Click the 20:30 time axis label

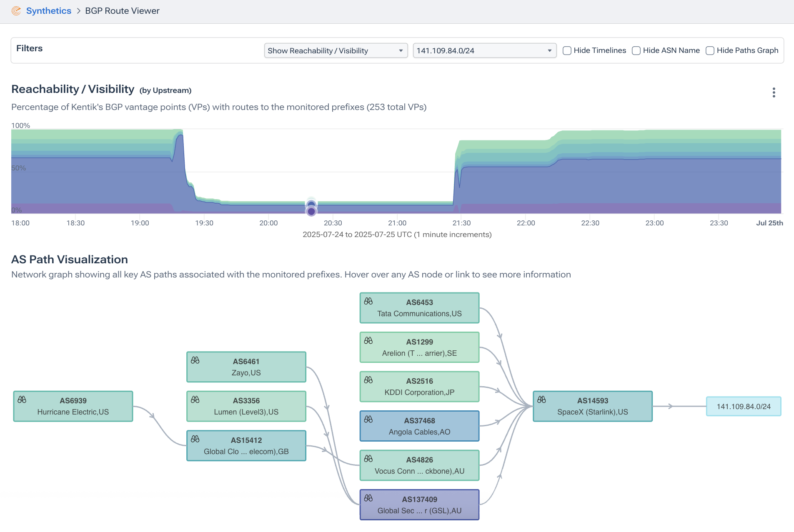tap(333, 223)
